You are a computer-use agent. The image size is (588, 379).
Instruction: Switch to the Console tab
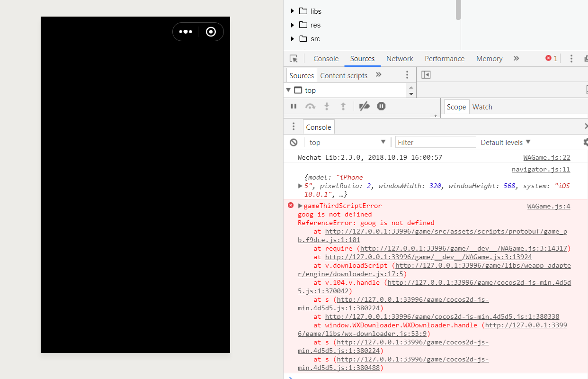326,59
